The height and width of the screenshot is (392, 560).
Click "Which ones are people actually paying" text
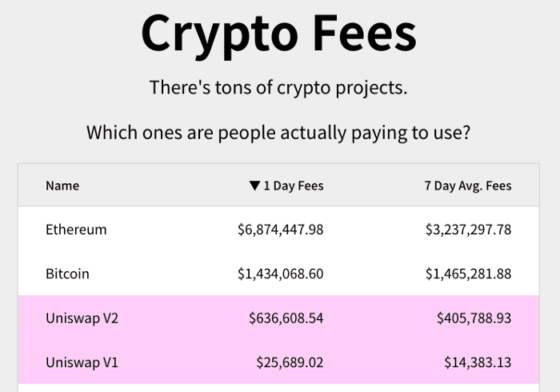click(x=278, y=132)
